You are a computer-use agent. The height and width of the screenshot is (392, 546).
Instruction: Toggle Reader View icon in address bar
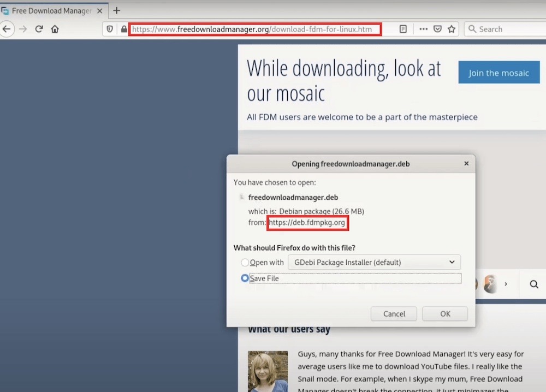[402, 29]
